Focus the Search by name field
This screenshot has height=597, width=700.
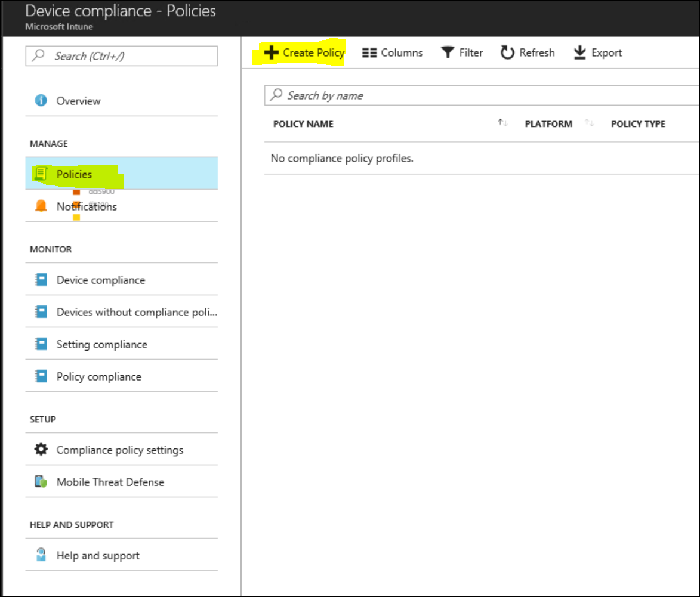click(x=482, y=95)
